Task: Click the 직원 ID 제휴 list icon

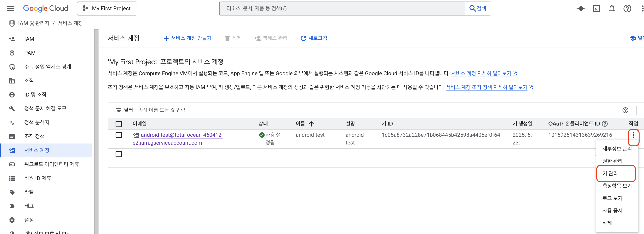Action: coord(12,178)
